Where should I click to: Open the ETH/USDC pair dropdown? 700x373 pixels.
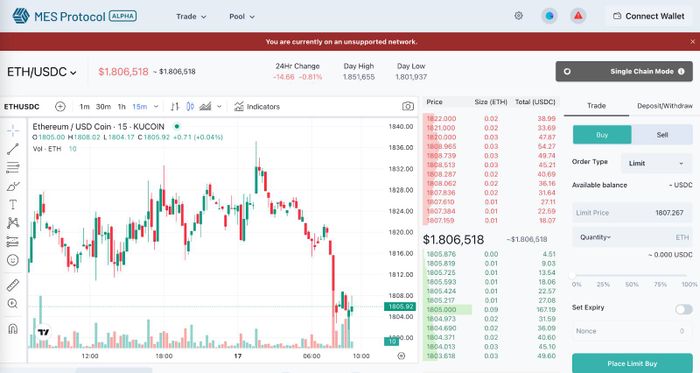42,72
